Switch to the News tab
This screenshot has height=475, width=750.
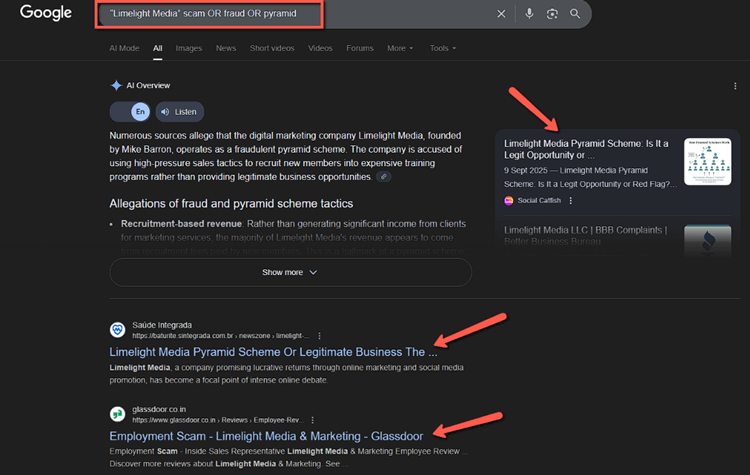(226, 48)
